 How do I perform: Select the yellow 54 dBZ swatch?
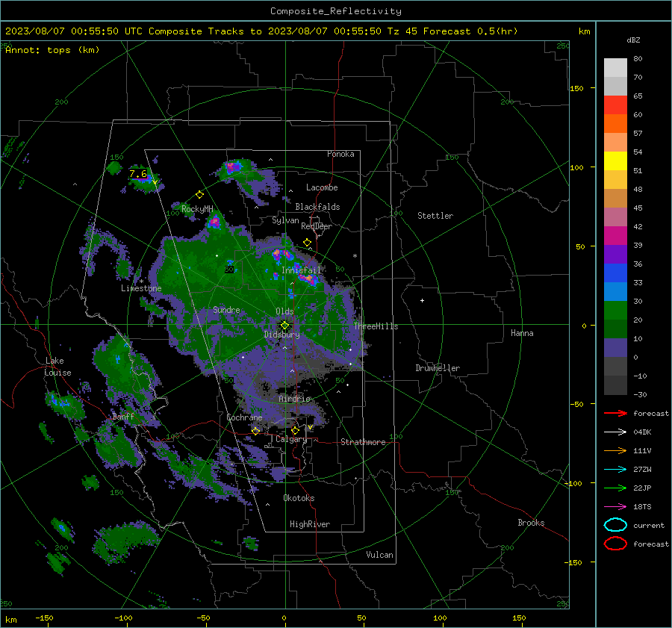[615, 161]
